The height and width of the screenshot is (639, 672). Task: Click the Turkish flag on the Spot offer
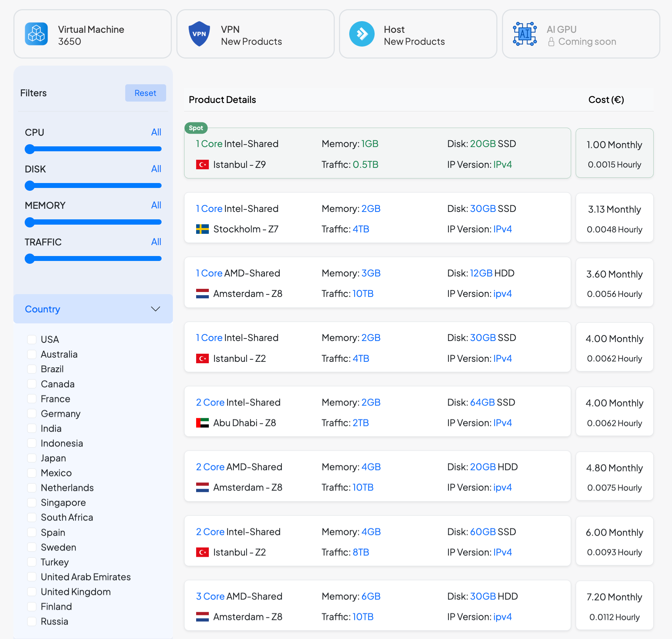[202, 164]
